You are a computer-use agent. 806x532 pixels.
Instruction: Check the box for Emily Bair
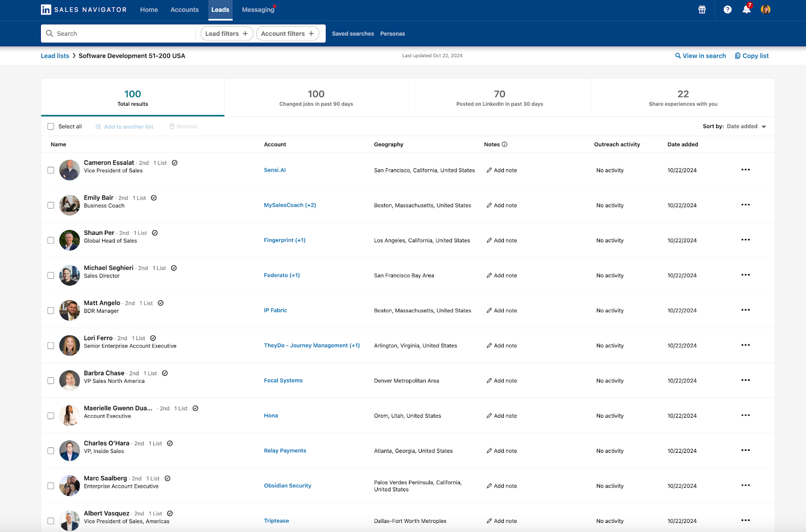pyautogui.click(x=51, y=206)
